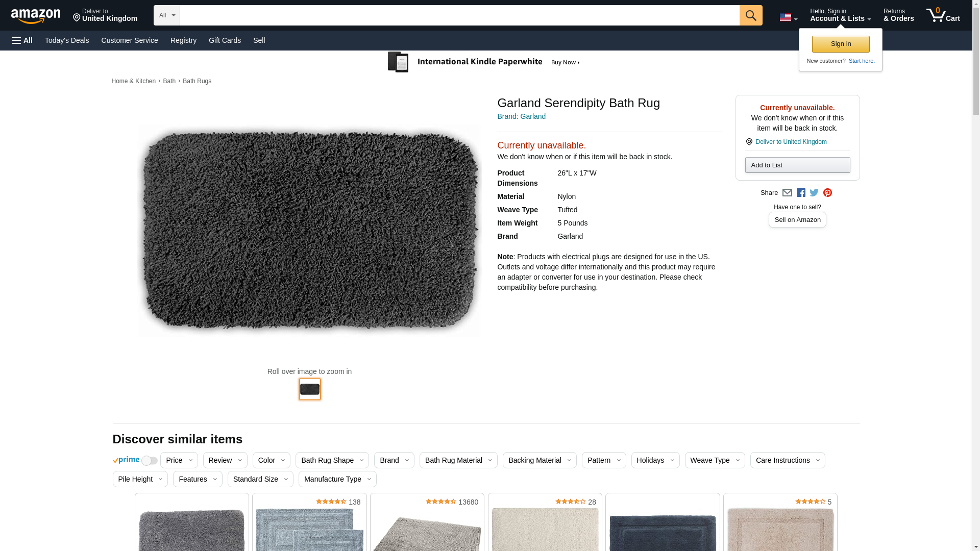Expand the Price filter dropdown
The width and height of the screenshot is (980, 551).
click(179, 460)
